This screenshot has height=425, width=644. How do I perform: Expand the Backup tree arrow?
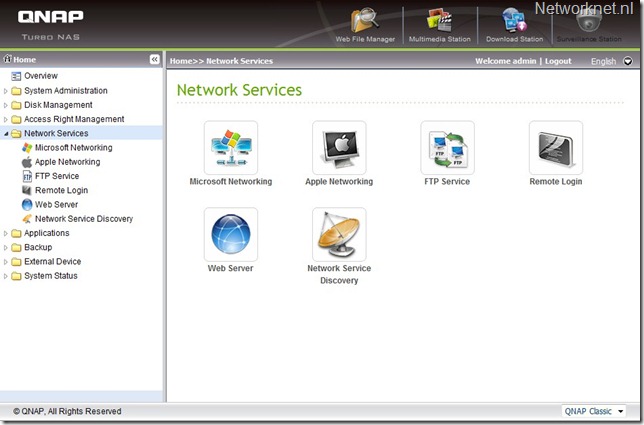[5, 248]
